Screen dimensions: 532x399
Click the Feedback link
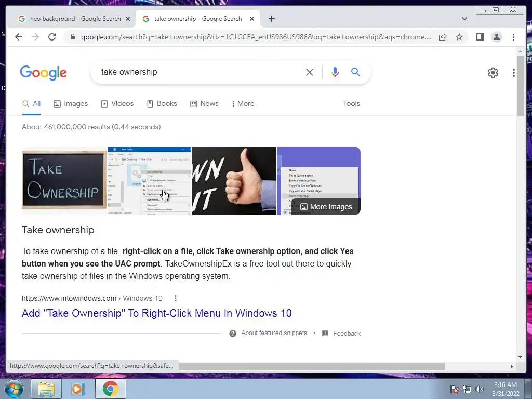point(347,334)
